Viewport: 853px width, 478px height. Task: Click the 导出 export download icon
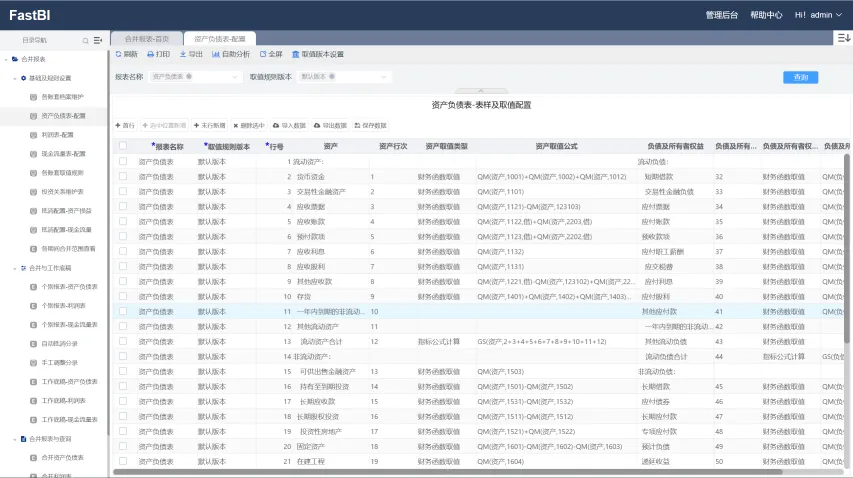(x=183, y=54)
